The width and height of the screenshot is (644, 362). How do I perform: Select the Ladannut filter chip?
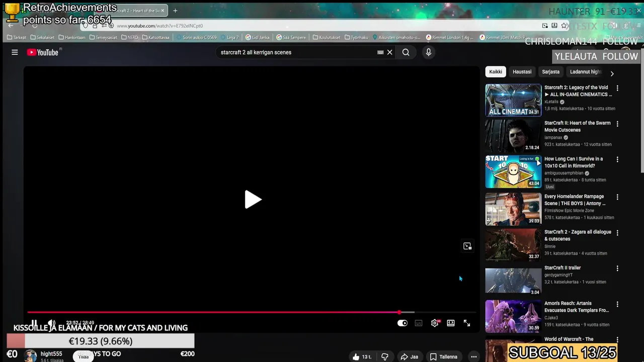coord(585,72)
